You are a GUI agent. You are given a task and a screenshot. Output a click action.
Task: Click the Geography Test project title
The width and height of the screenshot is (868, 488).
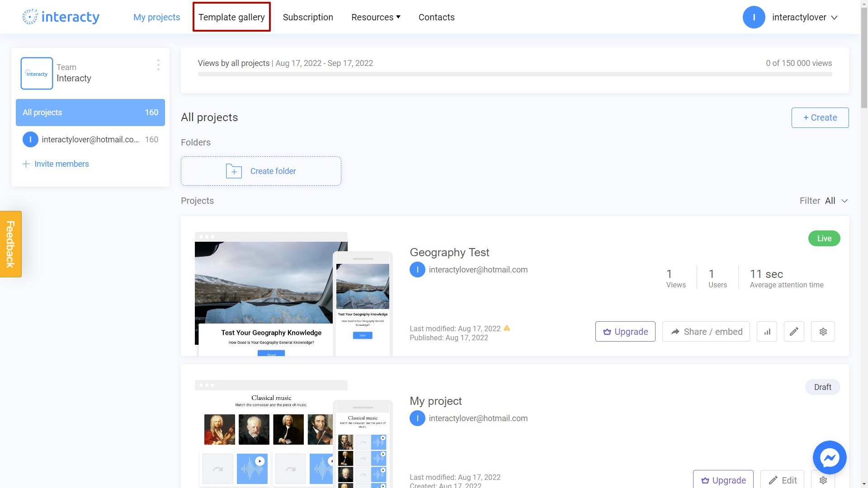point(449,252)
